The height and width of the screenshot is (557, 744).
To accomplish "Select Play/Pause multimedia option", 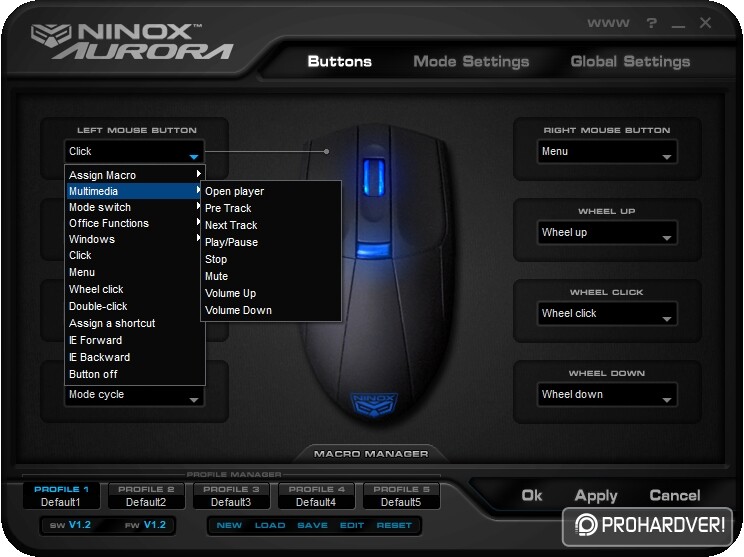I will [x=271, y=242].
